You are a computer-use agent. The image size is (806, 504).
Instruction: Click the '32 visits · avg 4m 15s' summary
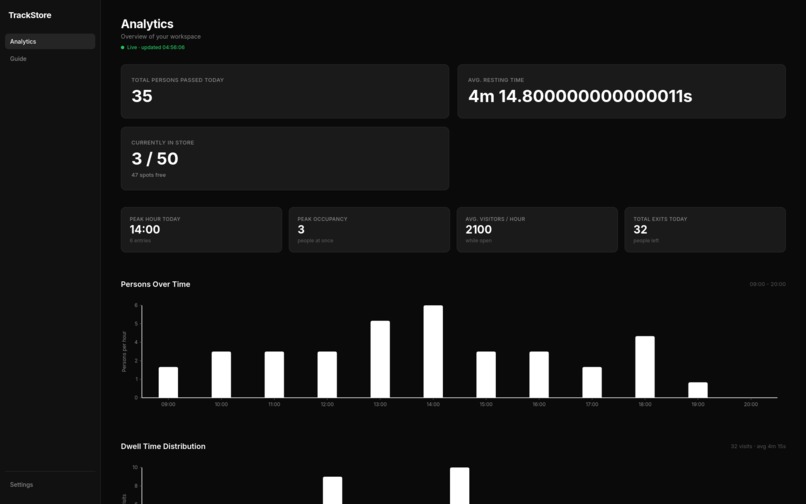(758, 446)
